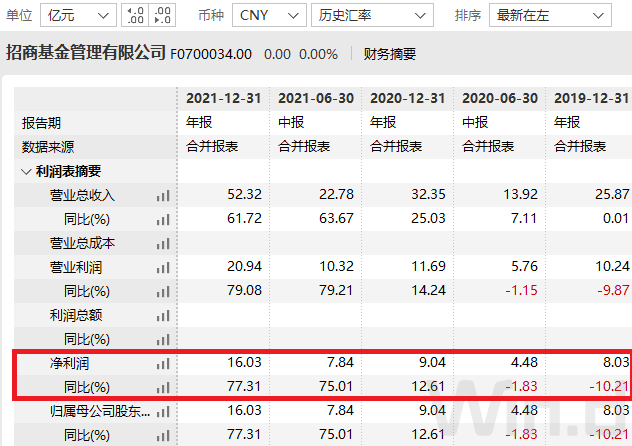Click chart icon in last 同比(%) row
This screenshot has width=632, height=446.
tap(163, 436)
